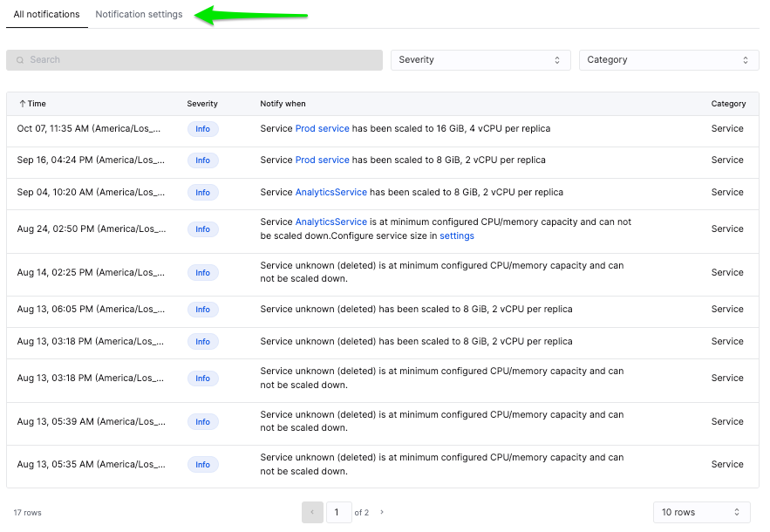Click the Info badge on the Sep 04 notification
This screenshot has width=770, height=532.
(x=202, y=192)
